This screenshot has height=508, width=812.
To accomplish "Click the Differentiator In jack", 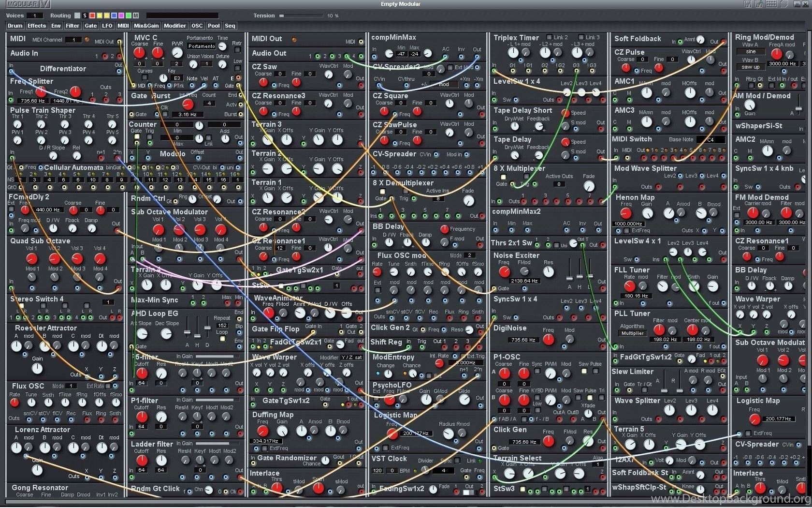I will (11, 72).
